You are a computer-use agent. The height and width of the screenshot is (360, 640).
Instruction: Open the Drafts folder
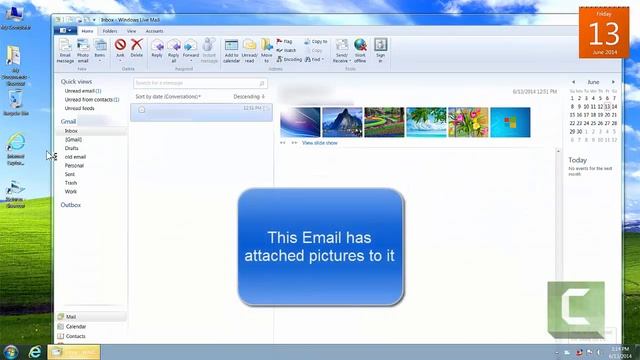tap(71, 148)
